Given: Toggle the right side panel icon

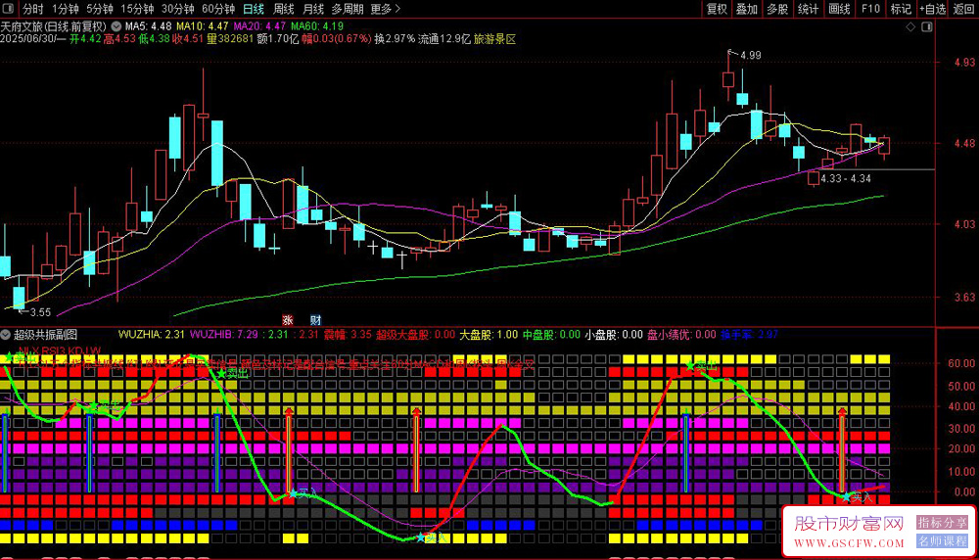Looking at the screenshot, I should [927, 26].
